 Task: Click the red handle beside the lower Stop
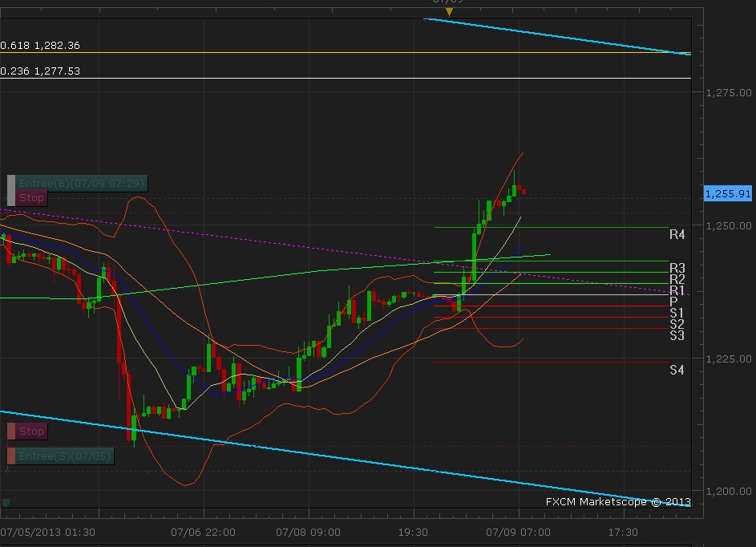10,431
